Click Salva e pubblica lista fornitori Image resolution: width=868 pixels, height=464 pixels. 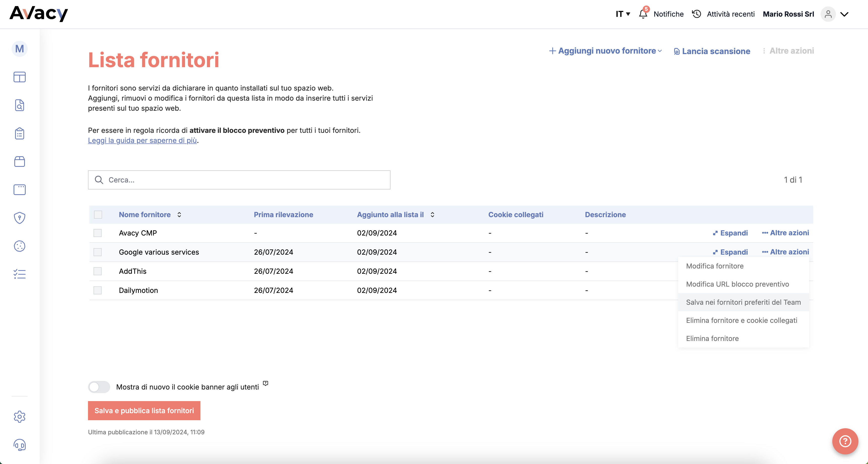coord(144,411)
